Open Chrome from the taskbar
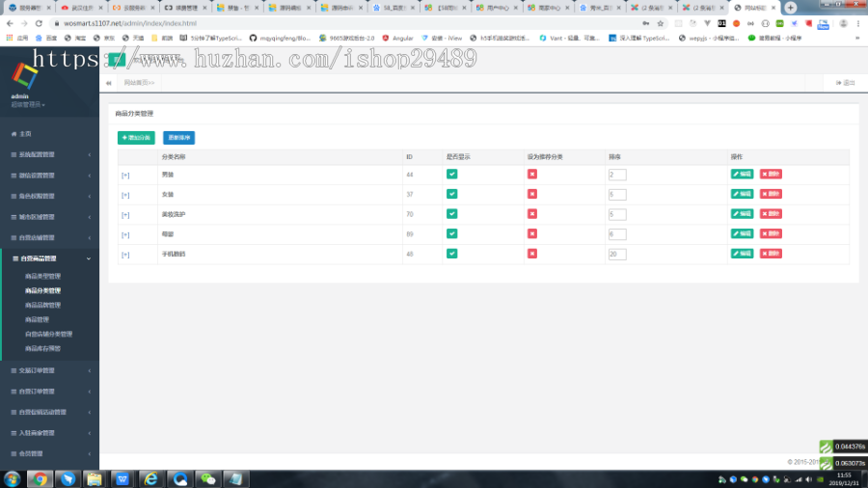The image size is (868, 488). click(x=40, y=479)
